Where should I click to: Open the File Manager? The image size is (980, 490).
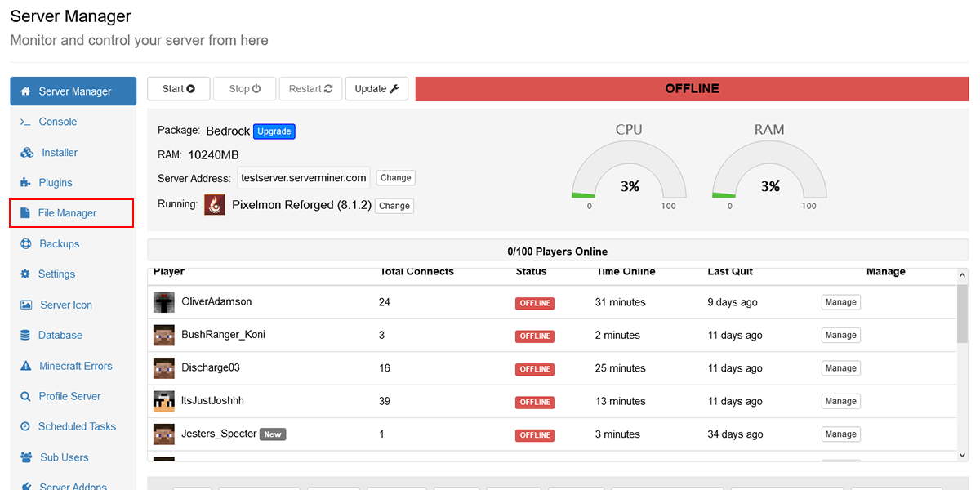(72, 213)
